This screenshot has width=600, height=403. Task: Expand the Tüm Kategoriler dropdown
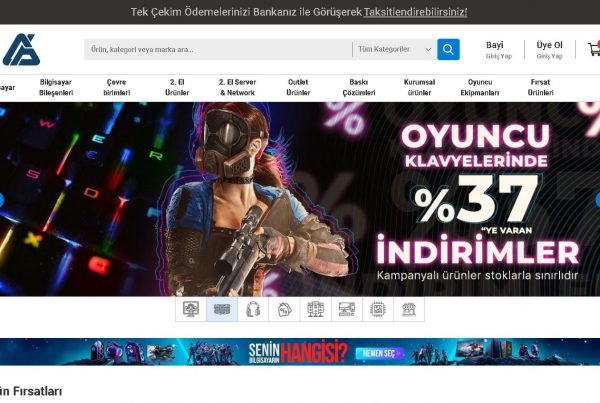(x=395, y=49)
